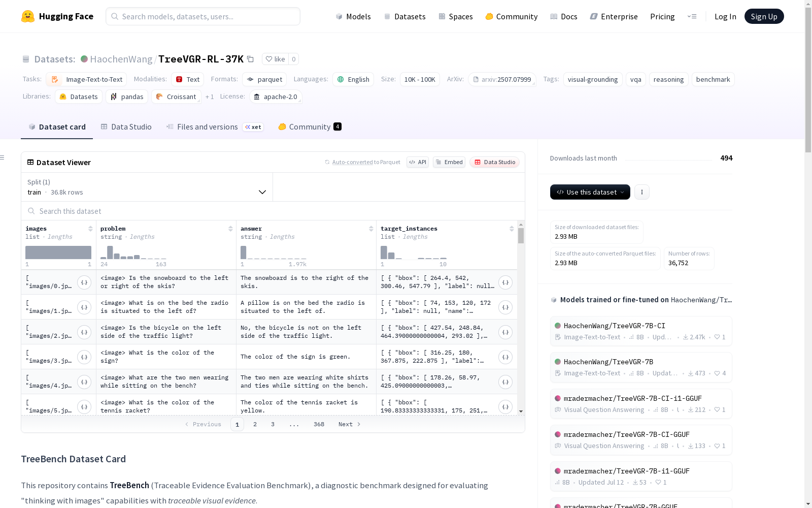Screen dimensions: 812x508
Task: Click the Hugging Face logo icon
Action: [28, 16]
